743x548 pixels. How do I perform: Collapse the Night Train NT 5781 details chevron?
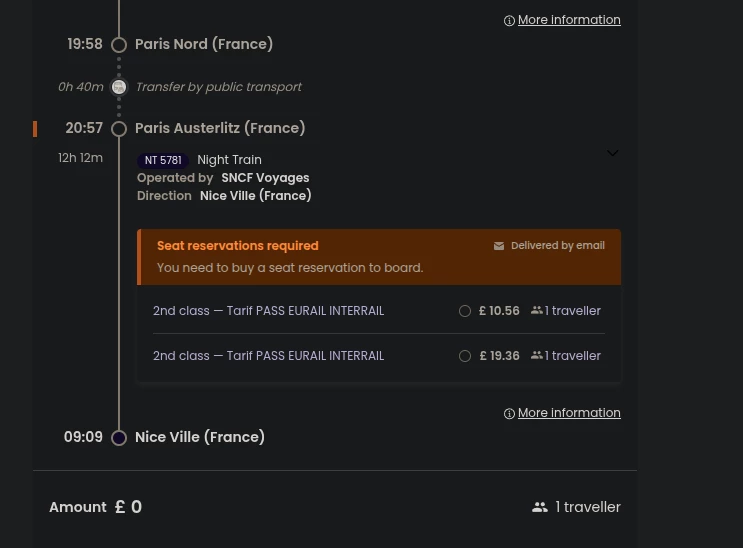[x=613, y=153]
